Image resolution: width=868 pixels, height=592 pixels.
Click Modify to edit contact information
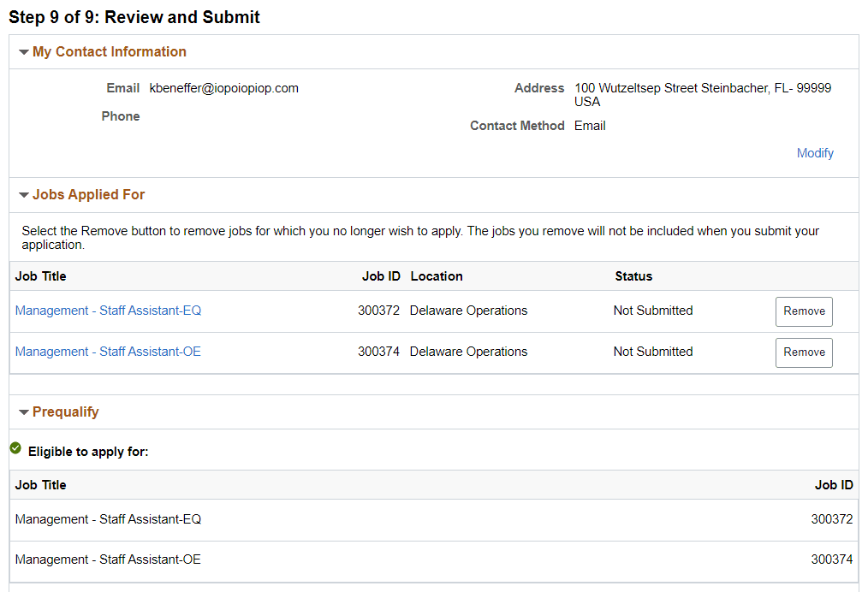coord(814,153)
